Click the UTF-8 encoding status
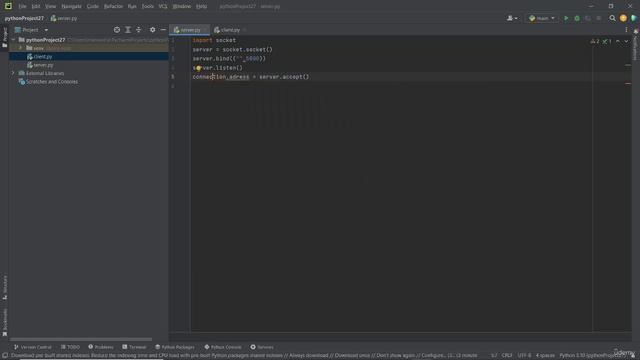The width and height of the screenshot is (640, 360). (x=524, y=356)
